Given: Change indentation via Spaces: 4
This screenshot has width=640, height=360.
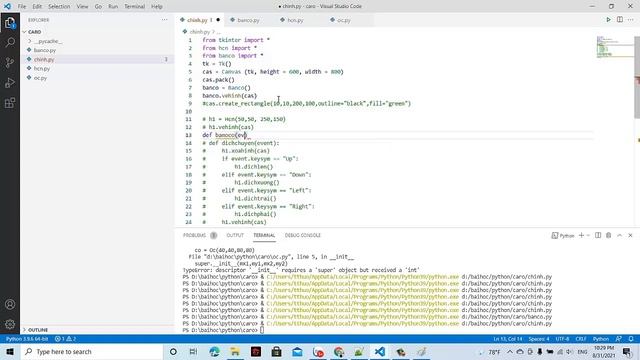Looking at the screenshot, I should click(539, 339).
